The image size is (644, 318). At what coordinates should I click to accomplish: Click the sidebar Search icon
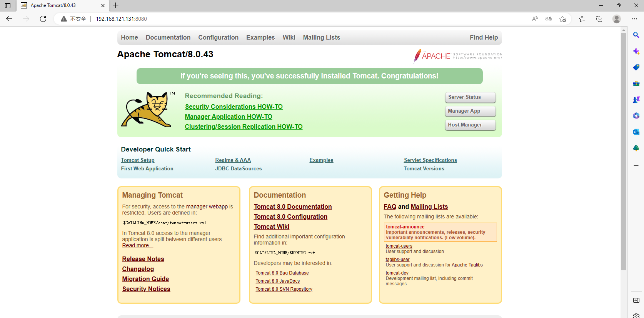click(636, 35)
